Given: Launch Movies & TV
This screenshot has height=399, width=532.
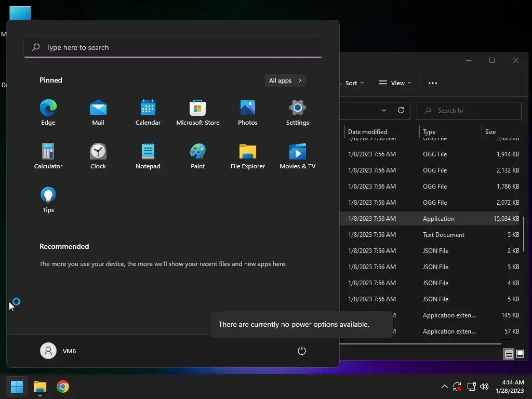Looking at the screenshot, I should click(x=298, y=156).
